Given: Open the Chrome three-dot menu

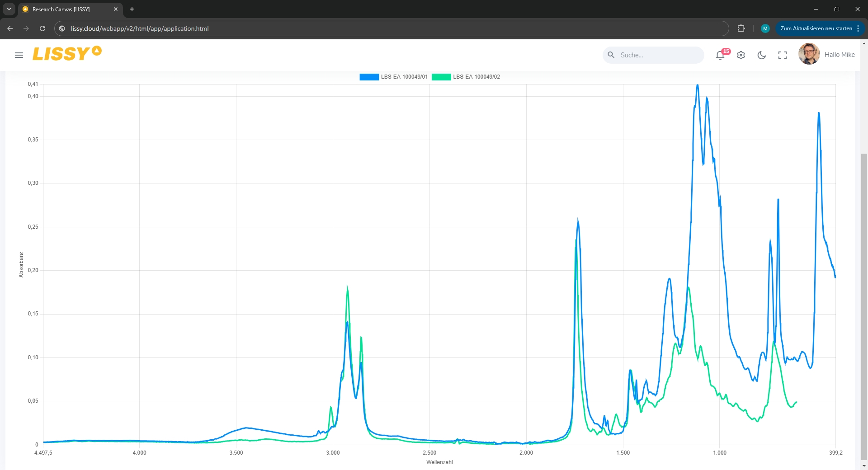Looking at the screenshot, I should [858, 28].
